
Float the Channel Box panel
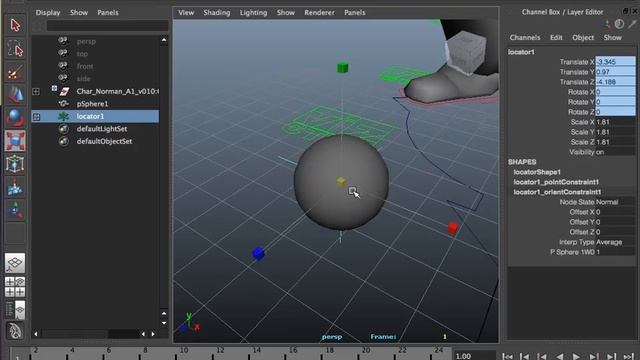(625, 11)
